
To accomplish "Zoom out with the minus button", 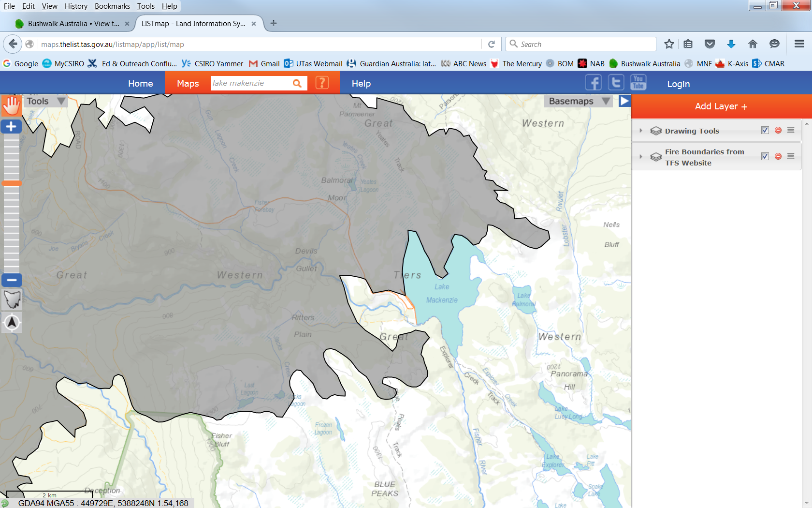I will 11,280.
